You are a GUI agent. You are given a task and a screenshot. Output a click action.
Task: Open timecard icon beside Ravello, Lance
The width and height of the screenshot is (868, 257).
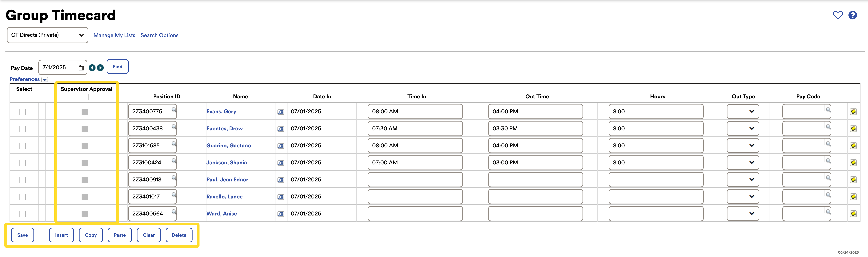(x=281, y=197)
